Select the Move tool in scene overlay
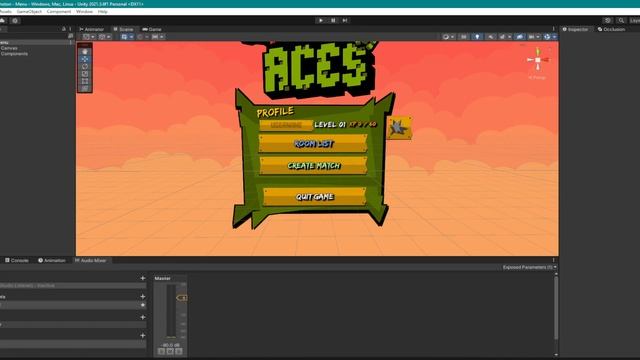Image resolution: width=640 pixels, height=360 pixels. 84,59
